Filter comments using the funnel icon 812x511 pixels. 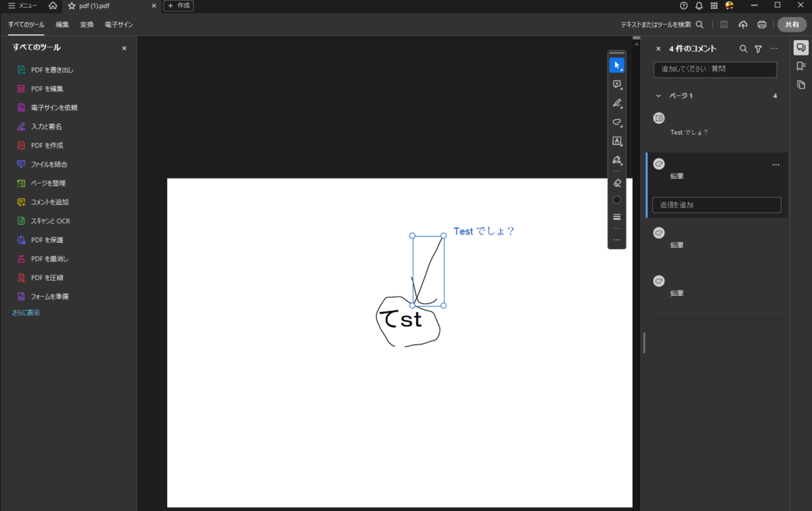point(757,48)
